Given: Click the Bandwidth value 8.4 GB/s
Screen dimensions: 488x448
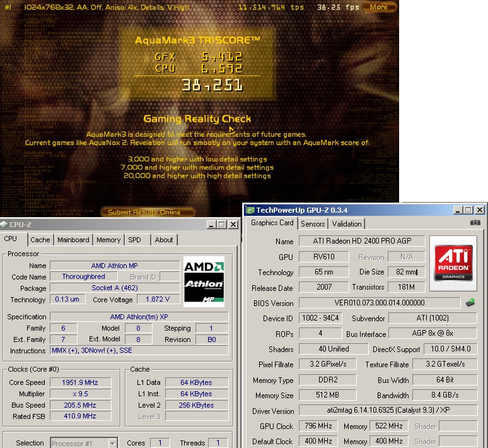Looking at the screenshot, I should pyautogui.click(x=445, y=395).
